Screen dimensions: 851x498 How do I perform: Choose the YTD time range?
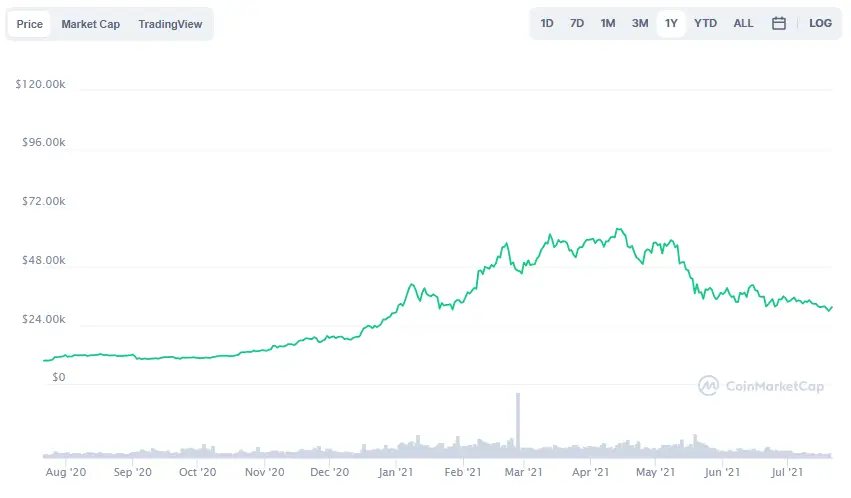pos(706,23)
